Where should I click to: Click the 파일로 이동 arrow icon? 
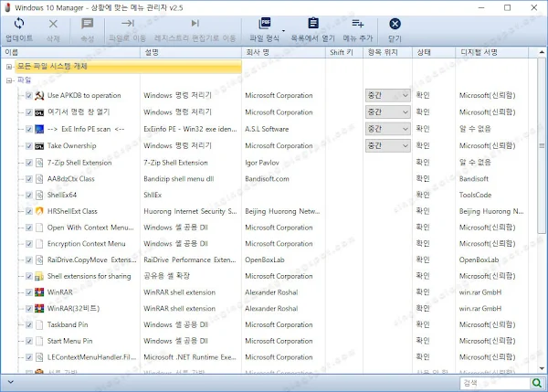(128, 23)
